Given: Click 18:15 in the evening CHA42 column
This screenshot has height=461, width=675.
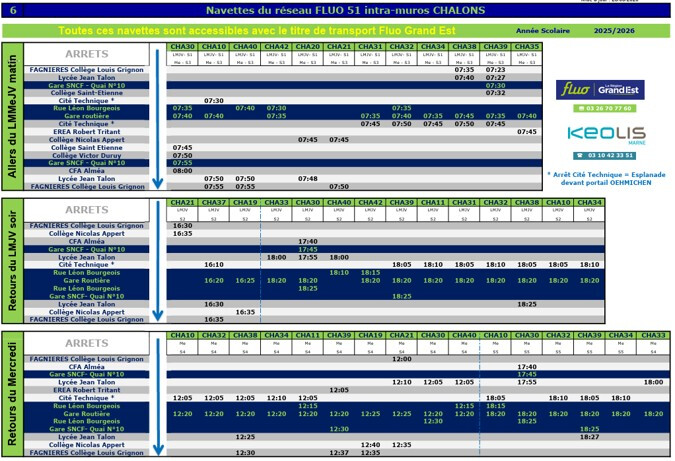Looking at the screenshot, I should pyautogui.click(x=370, y=272).
